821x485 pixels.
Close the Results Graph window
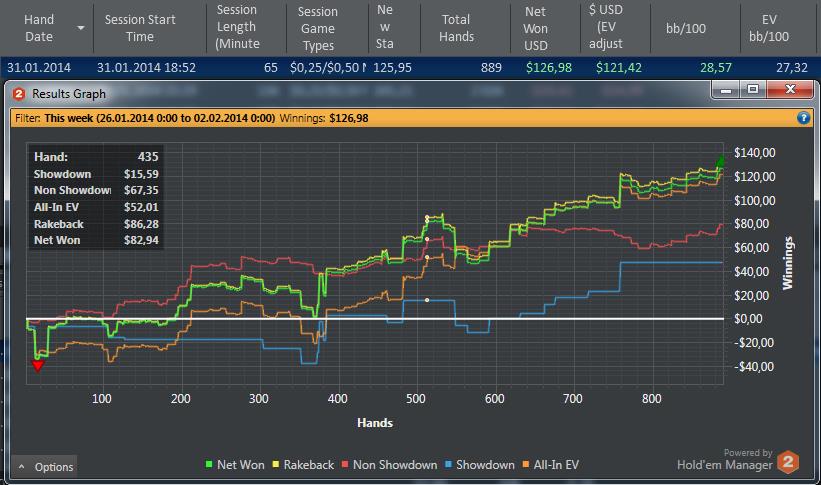click(790, 90)
